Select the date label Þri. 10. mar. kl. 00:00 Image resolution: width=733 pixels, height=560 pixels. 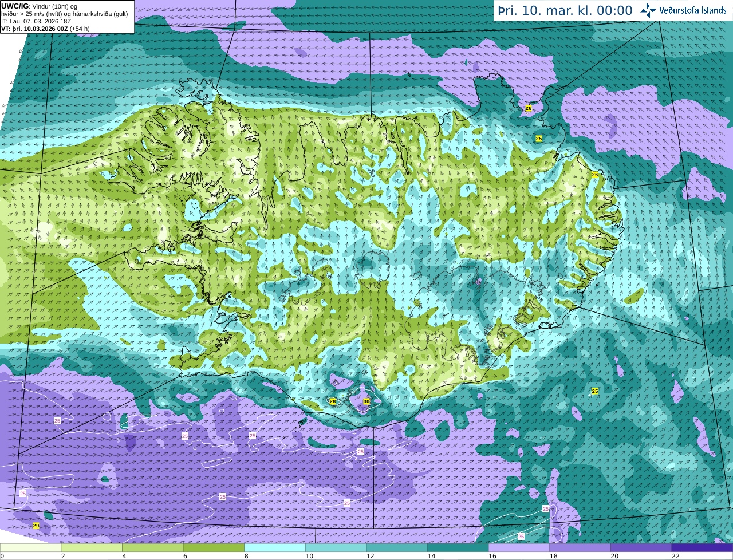(565, 11)
